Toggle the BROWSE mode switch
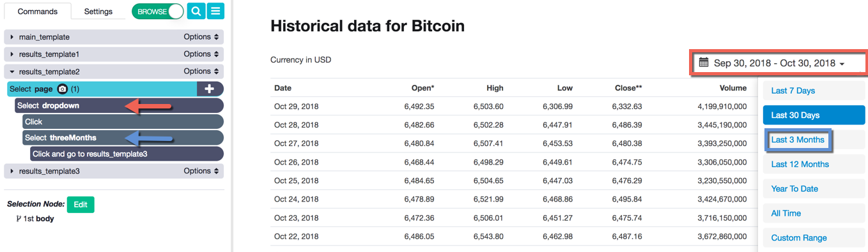868x252 pixels. [158, 11]
